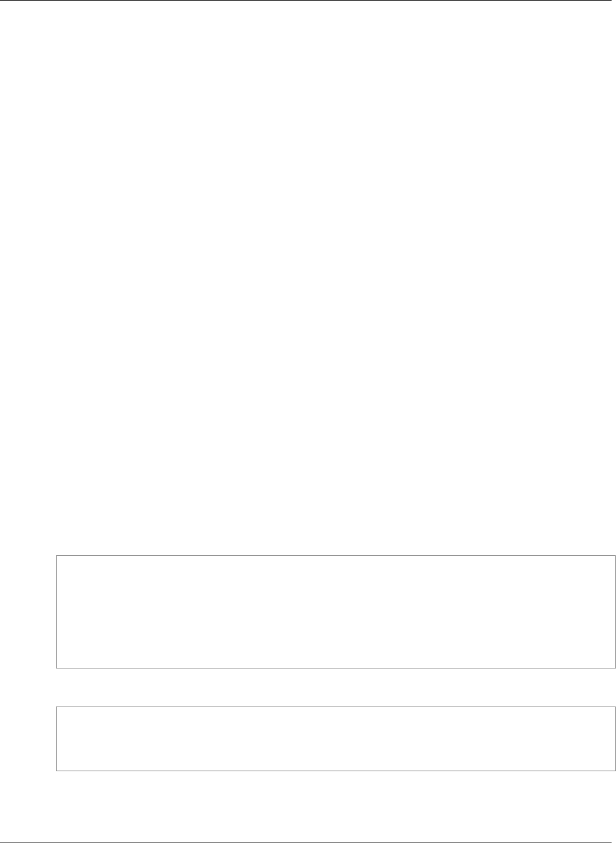
Task: Click inside the larger empty bordered box
Action: [335, 611]
